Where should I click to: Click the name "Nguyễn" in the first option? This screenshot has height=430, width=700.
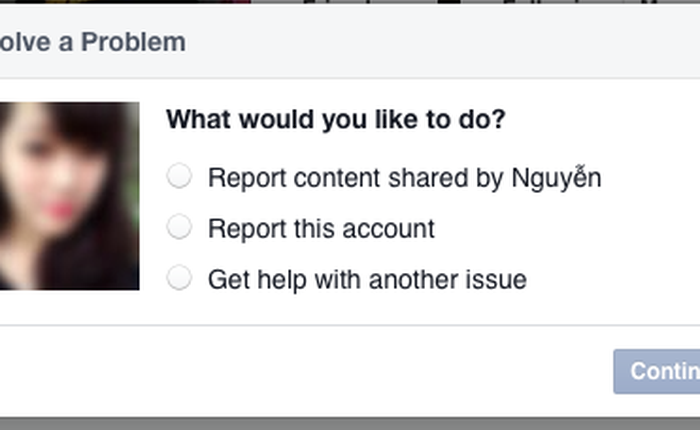coord(556,178)
